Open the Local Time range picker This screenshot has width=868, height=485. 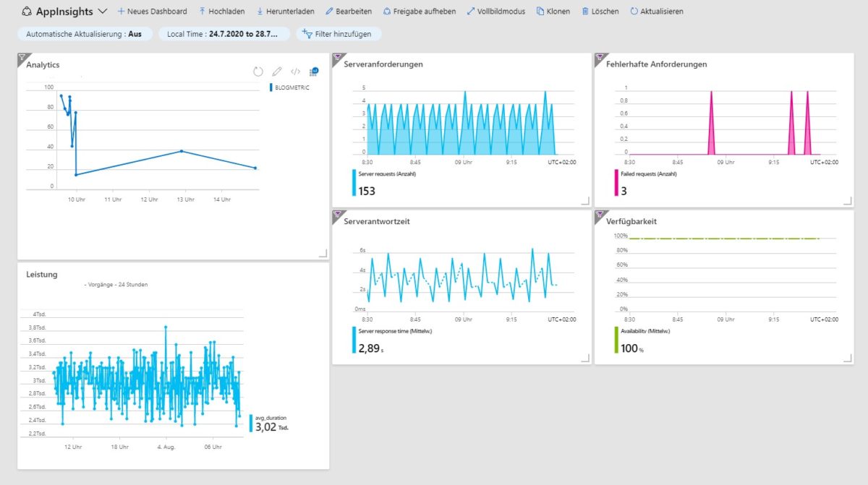[x=224, y=33]
